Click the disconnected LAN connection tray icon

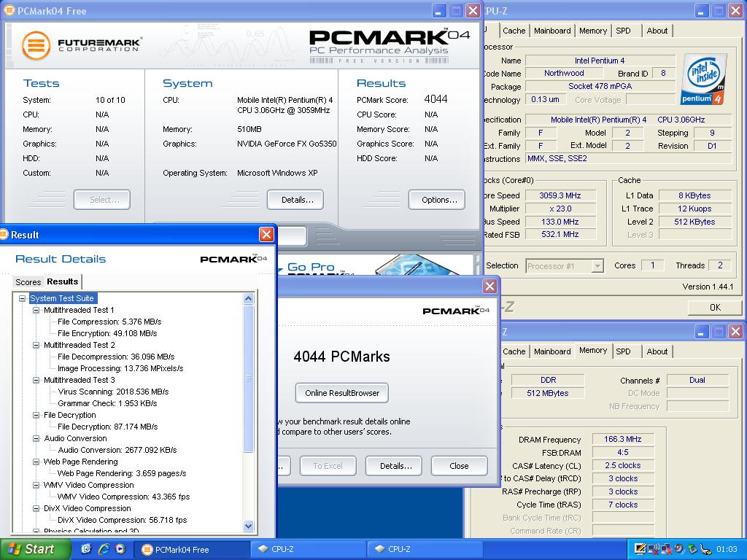(667, 550)
